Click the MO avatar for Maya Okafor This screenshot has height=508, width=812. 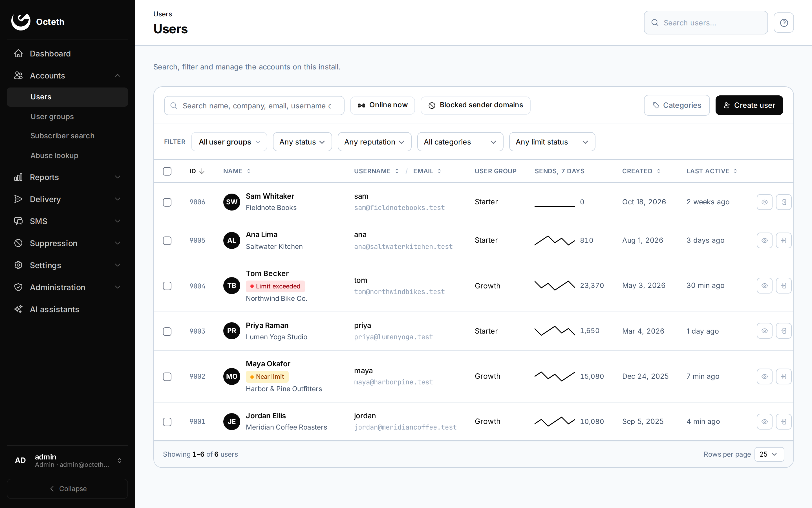[231, 376]
